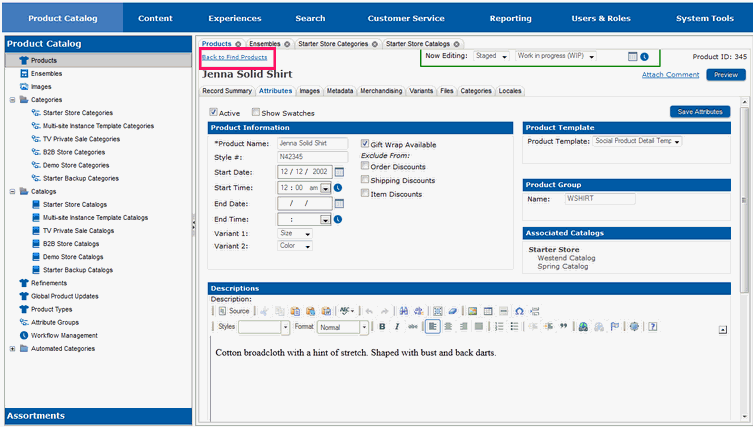Click the calendar icon in Now Editing bar
The width and height of the screenshot is (753, 427).
[x=632, y=57]
